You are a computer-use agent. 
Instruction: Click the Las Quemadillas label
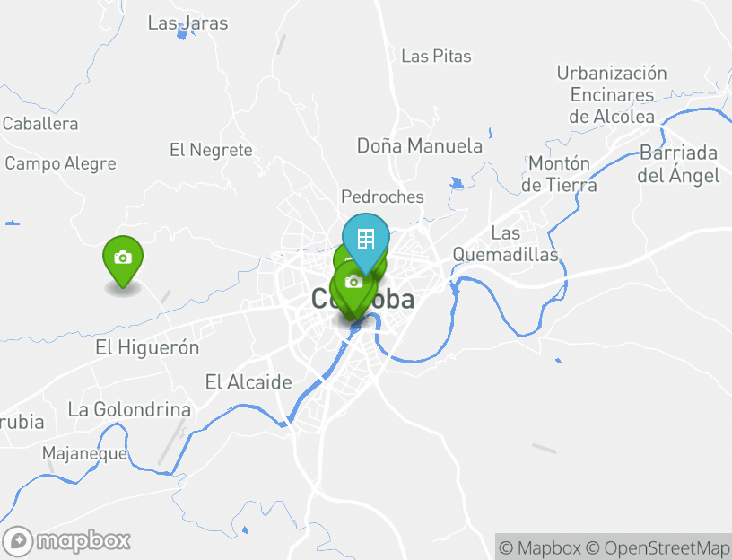click(506, 243)
